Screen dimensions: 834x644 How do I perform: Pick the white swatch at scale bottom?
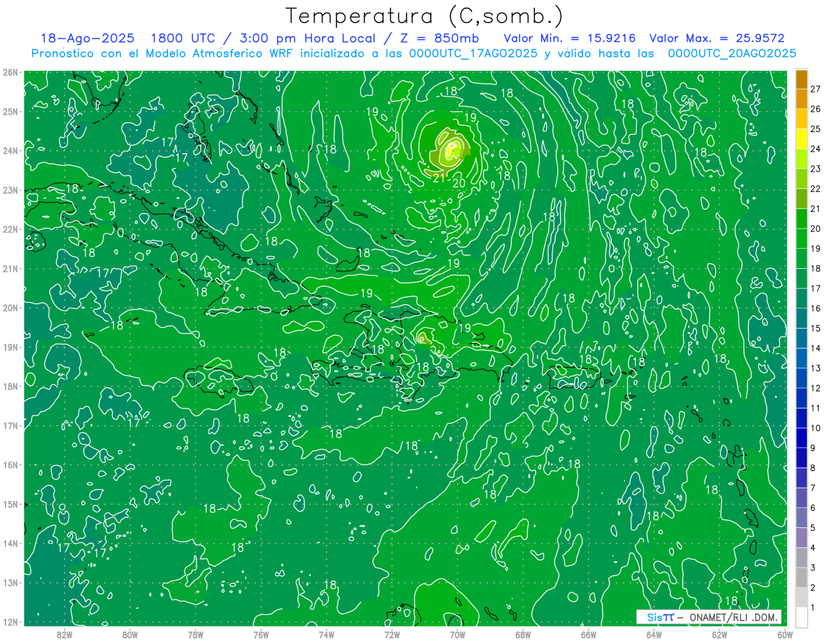pyautogui.click(x=801, y=617)
